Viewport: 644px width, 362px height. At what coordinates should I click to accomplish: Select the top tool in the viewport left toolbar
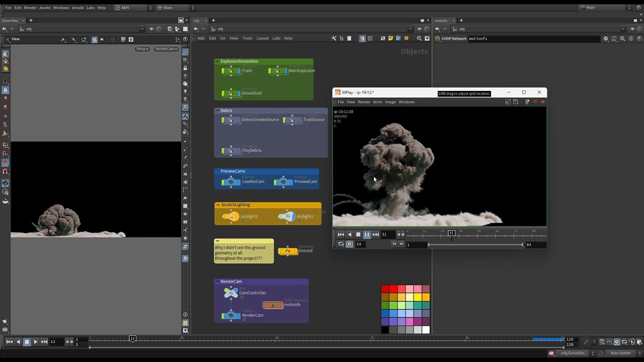pos(6,53)
